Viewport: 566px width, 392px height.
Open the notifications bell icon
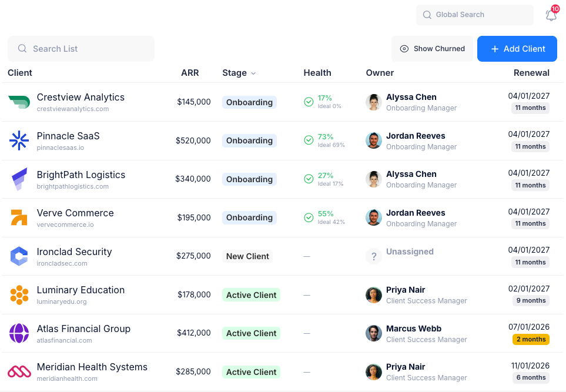click(x=551, y=15)
